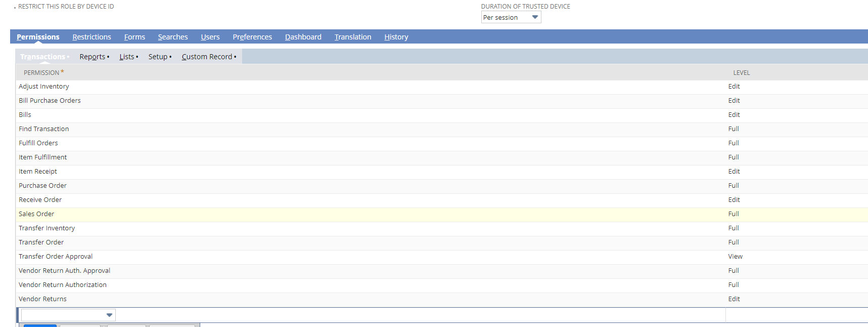Switch to the Restrictions tab

[x=92, y=37]
